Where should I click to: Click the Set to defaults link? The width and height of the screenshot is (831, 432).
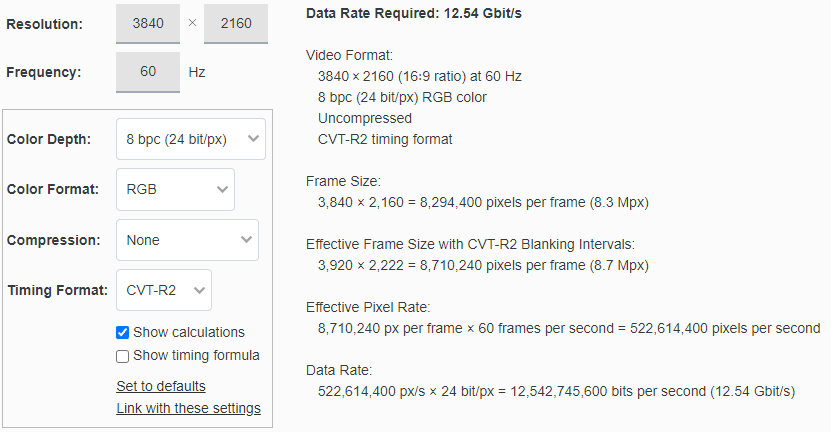[161, 386]
